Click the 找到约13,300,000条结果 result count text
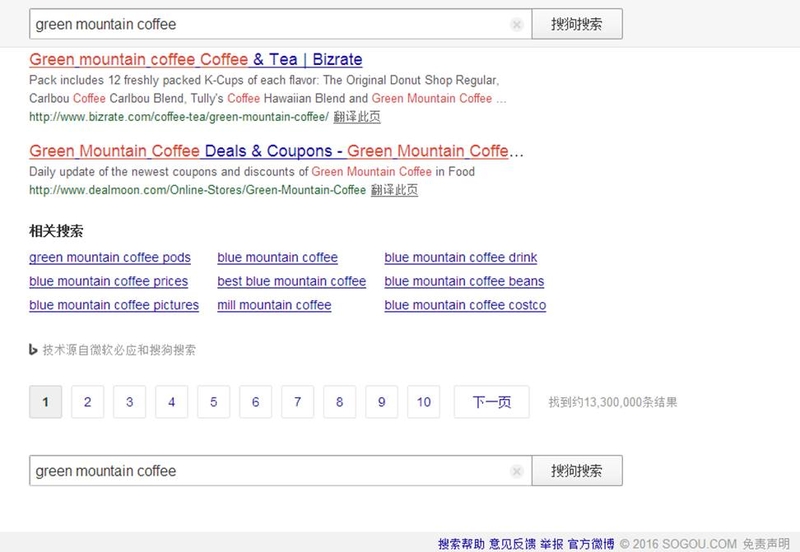This screenshot has width=800, height=552. click(613, 402)
